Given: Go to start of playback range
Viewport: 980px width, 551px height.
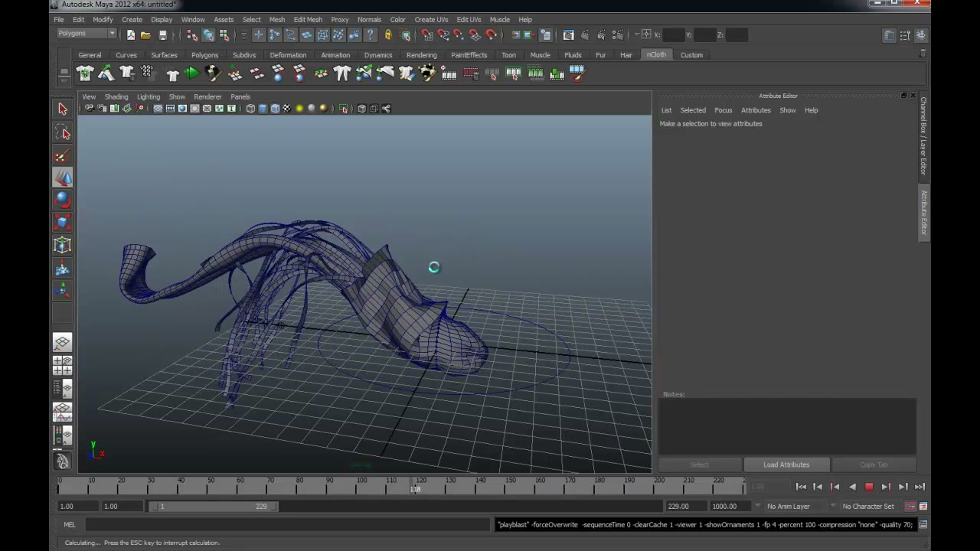Looking at the screenshot, I should [x=801, y=487].
